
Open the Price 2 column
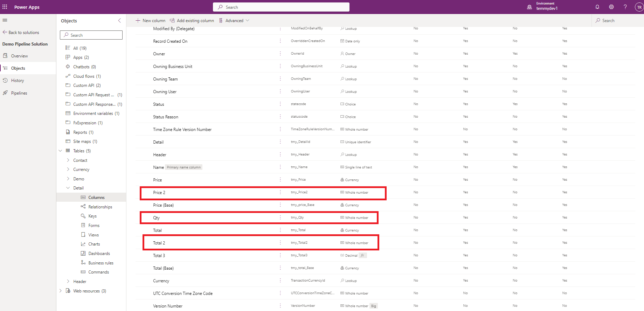click(159, 193)
